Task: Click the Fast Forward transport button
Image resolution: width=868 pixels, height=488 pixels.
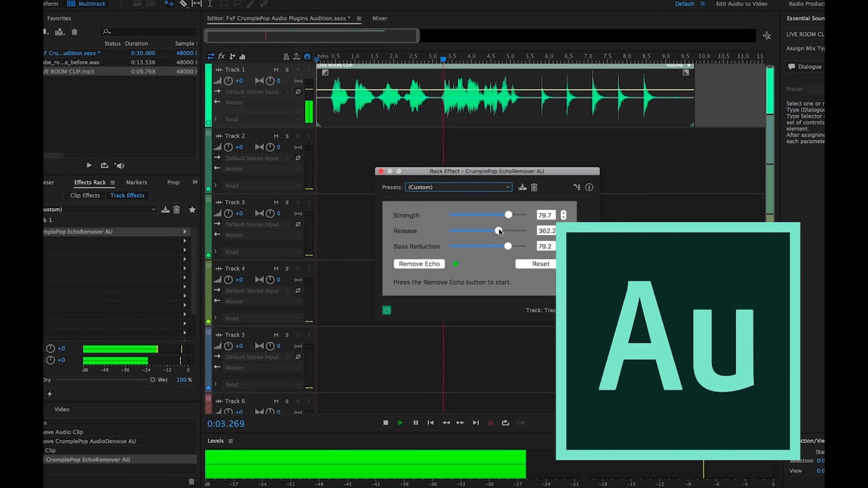Action: click(460, 423)
